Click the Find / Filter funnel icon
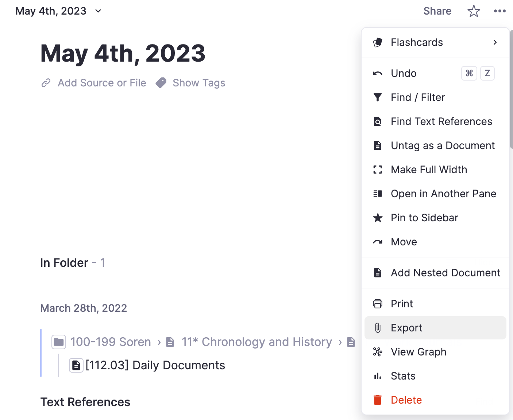513x420 pixels. pos(378,97)
